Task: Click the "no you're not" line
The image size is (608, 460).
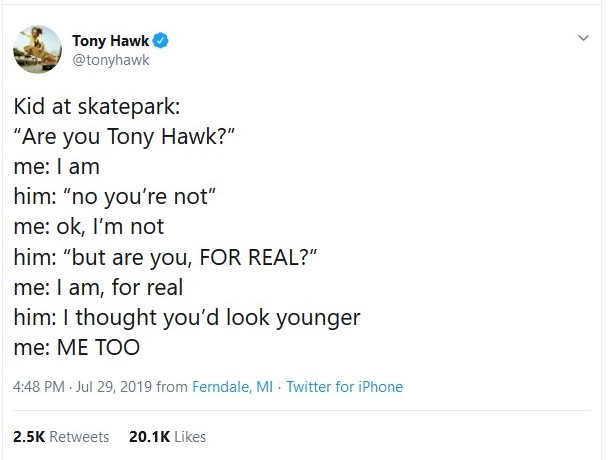Action: coord(130,197)
